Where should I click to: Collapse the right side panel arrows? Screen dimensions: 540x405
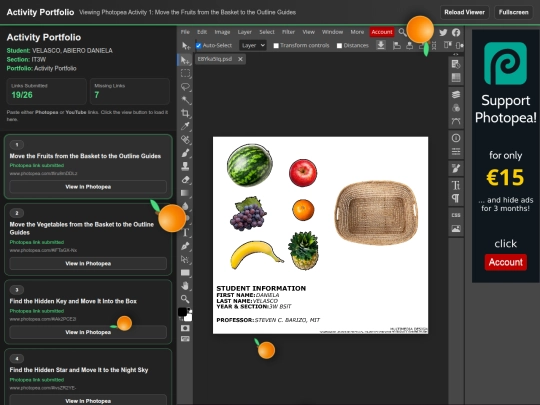(456, 54)
